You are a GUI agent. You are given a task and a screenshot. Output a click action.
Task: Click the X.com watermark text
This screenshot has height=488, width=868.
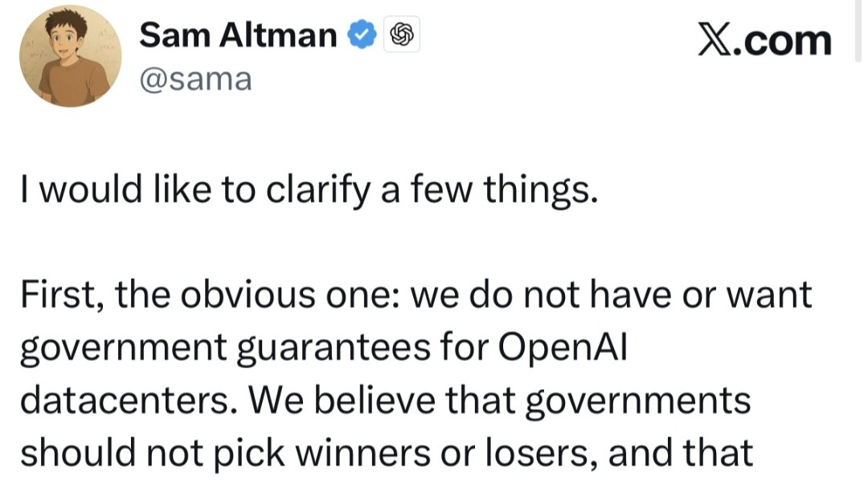764,40
